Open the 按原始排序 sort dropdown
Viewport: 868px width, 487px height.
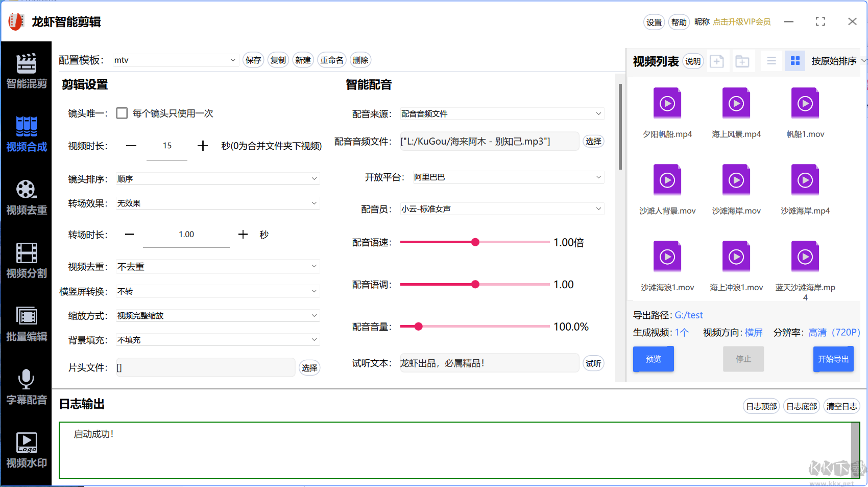click(838, 61)
